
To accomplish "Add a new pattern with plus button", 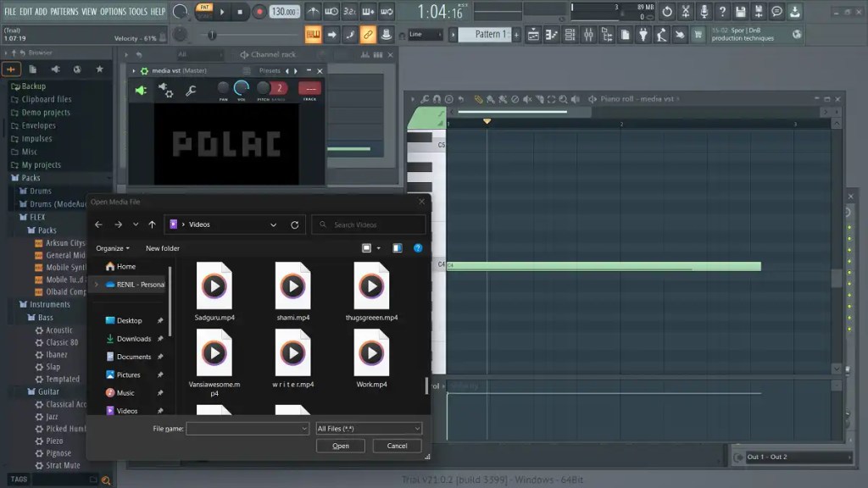I will pos(516,34).
